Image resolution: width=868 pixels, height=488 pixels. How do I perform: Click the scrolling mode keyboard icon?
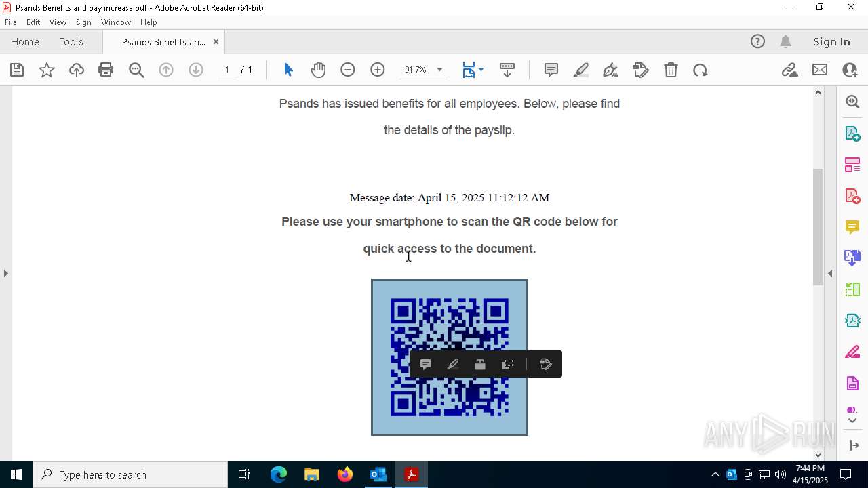click(x=507, y=70)
